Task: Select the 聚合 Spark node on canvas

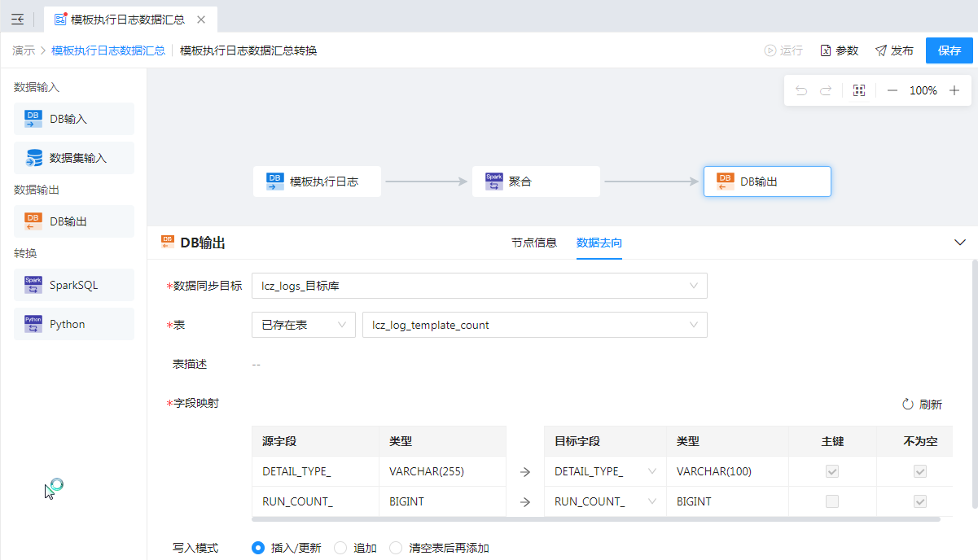Action: click(536, 182)
